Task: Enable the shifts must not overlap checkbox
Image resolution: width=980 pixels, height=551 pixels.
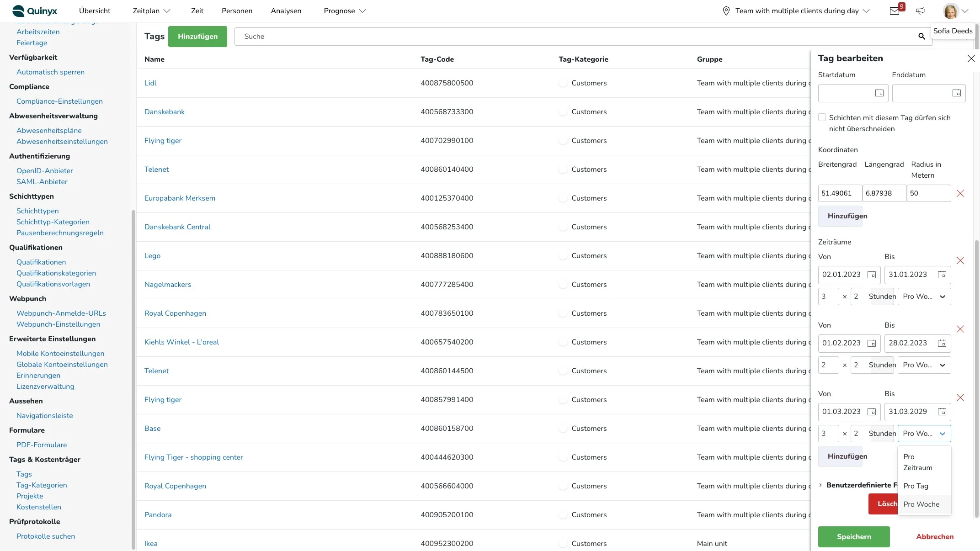Action: point(822,118)
